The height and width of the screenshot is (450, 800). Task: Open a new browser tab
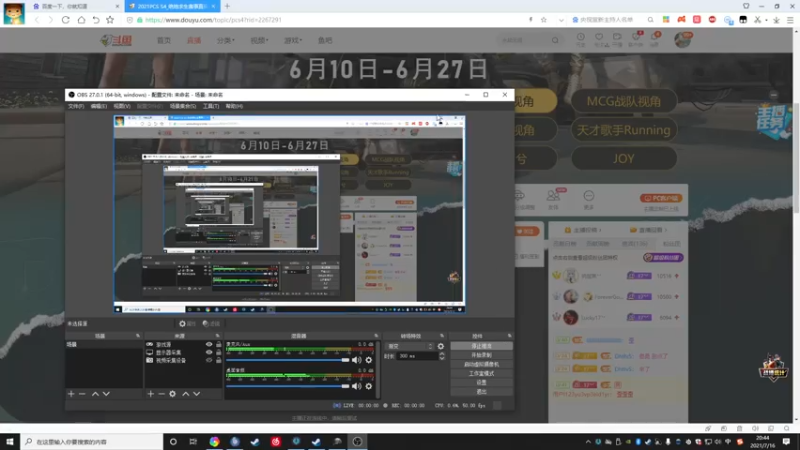coord(227,6)
